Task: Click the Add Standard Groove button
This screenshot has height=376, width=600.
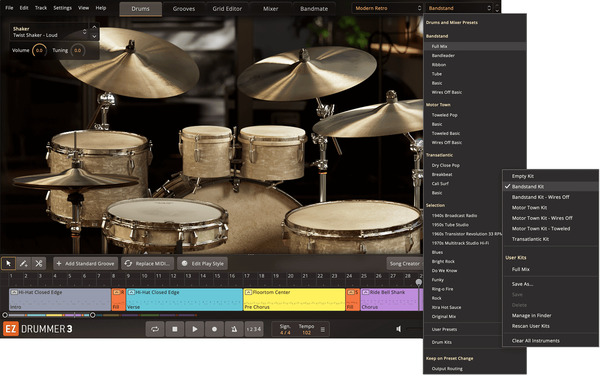Action: coord(85,264)
